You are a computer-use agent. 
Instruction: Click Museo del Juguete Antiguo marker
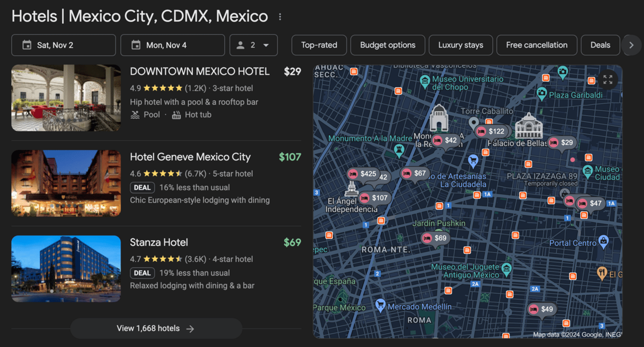[x=507, y=270]
